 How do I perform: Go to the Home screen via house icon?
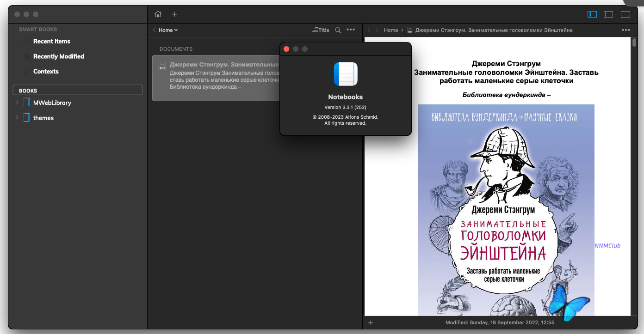[x=158, y=14]
